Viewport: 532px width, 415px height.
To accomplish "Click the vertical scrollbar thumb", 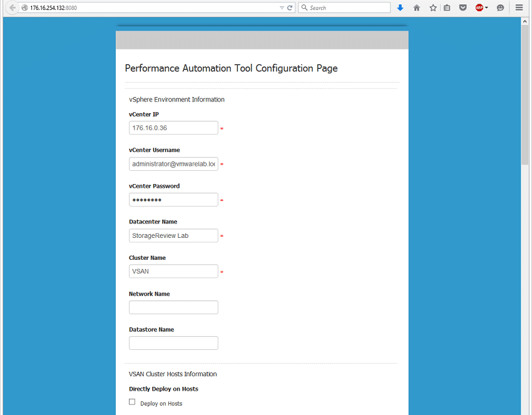I will point(524,95).
